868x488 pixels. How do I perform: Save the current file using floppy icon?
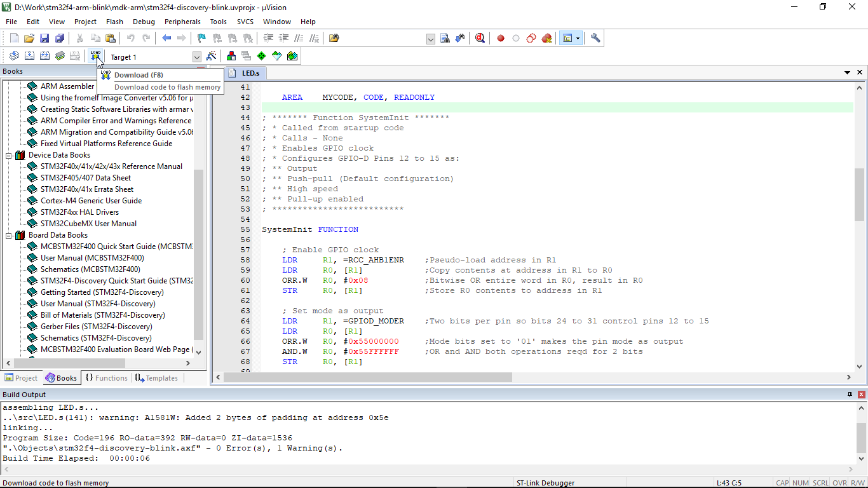coord(44,38)
